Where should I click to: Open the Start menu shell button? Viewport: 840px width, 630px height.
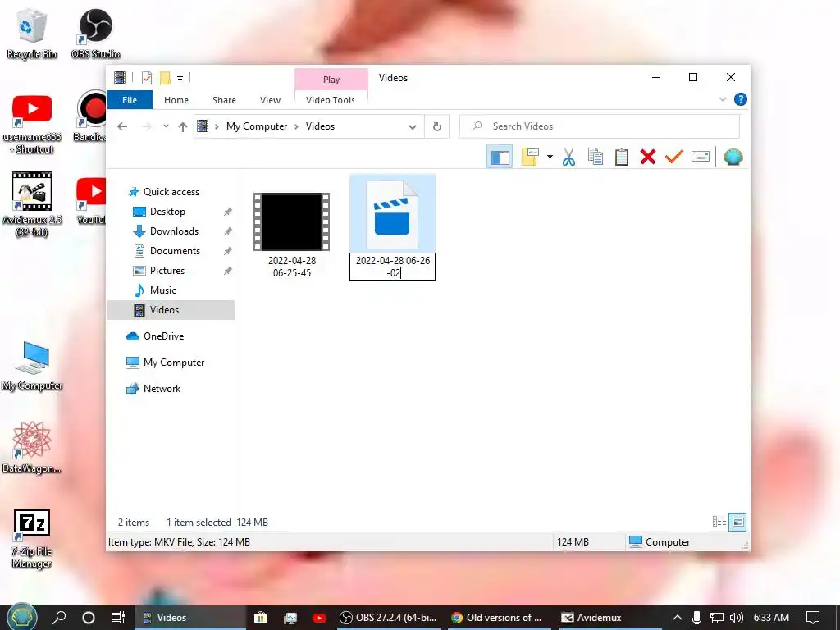tap(21, 617)
